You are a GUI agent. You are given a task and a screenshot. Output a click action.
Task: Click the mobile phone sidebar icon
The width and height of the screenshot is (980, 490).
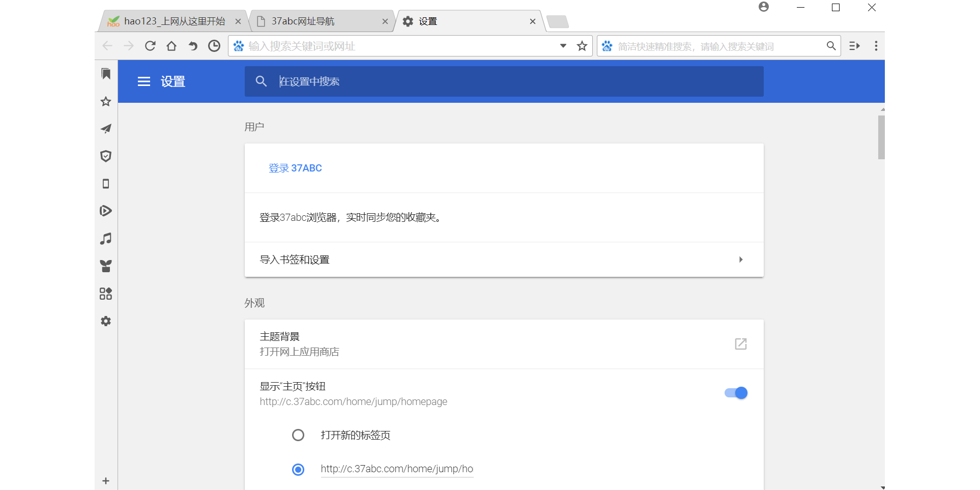106,184
